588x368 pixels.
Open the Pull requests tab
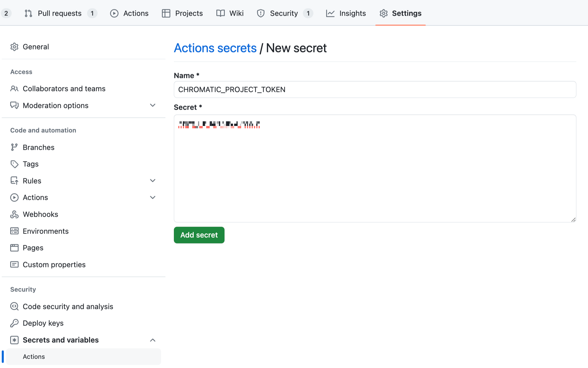61,13
